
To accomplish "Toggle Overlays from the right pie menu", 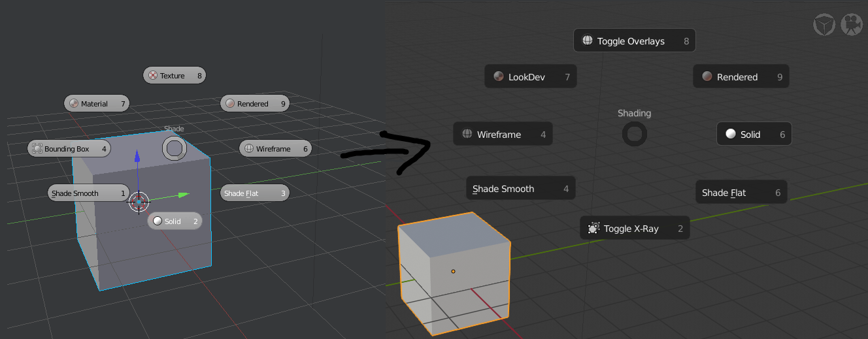I will 635,40.
